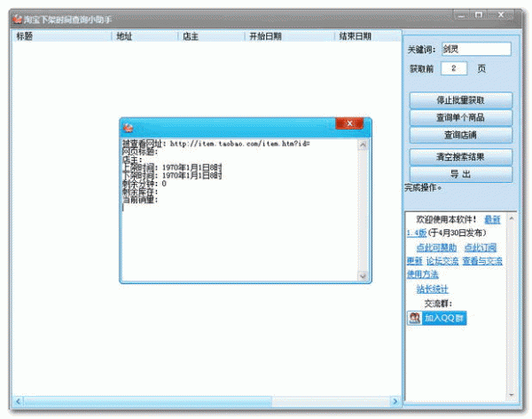Focus the 关键词 keyword input field
Viewport: 532px width, 419px height.
pos(476,50)
